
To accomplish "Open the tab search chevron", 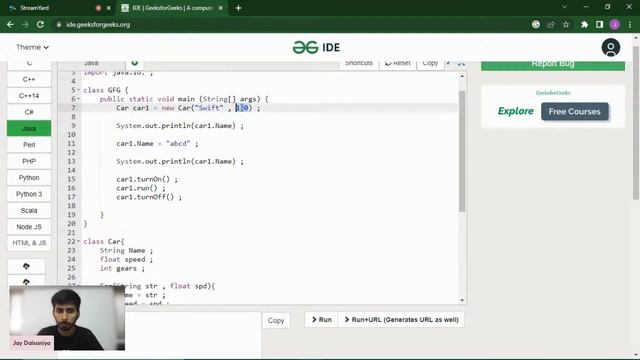I will pyautogui.click(x=564, y=7).
